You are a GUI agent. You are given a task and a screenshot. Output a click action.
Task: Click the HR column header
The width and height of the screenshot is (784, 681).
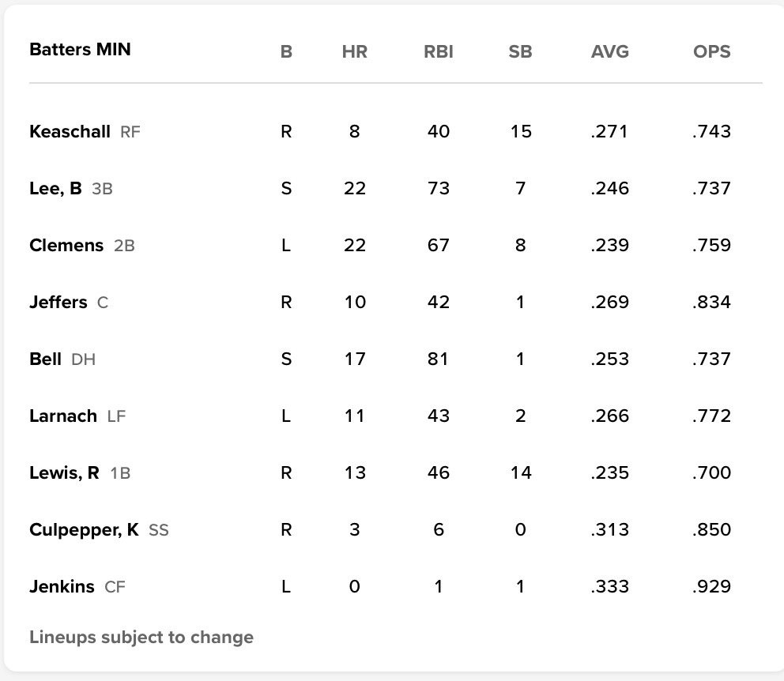tap(355, 51)
